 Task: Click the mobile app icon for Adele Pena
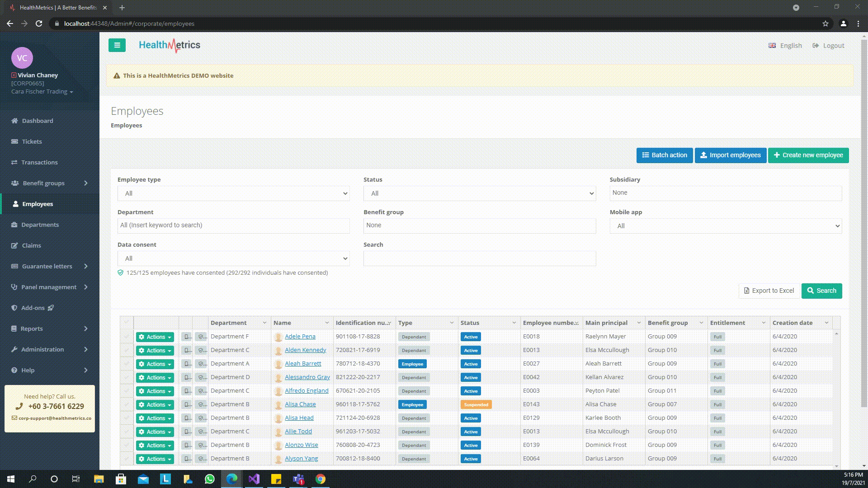click(186, 337)
